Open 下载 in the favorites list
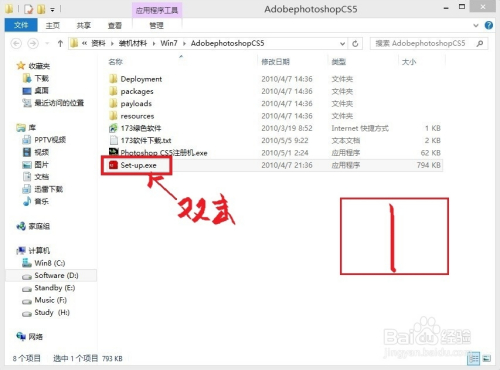The height and width of the screenshot is (370, 500). [42, 78]
